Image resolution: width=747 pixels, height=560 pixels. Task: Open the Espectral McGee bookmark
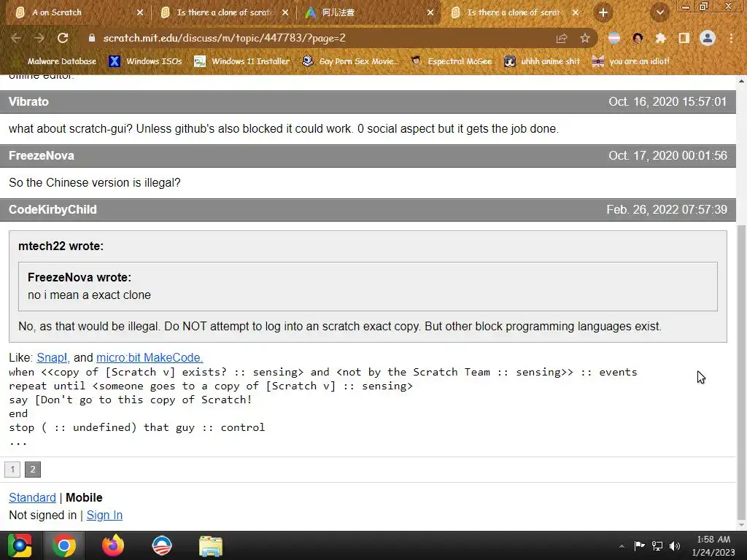coord(452,61)
